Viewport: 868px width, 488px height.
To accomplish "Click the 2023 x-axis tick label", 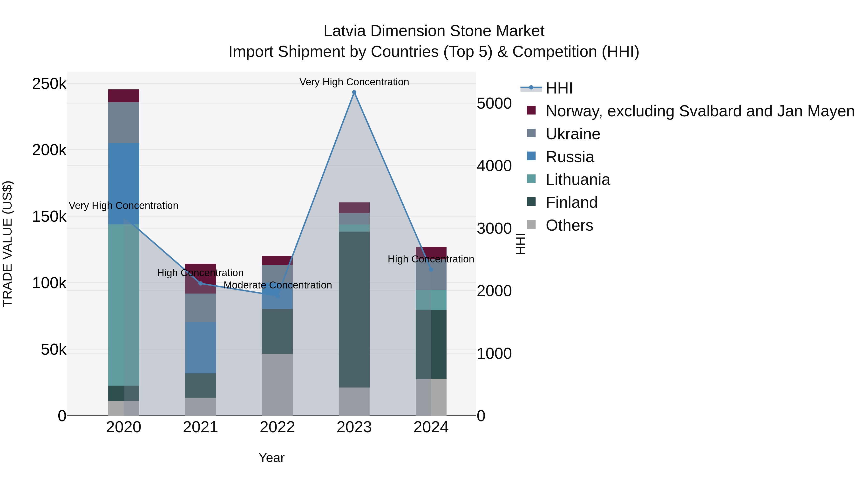I will point(354,427).
